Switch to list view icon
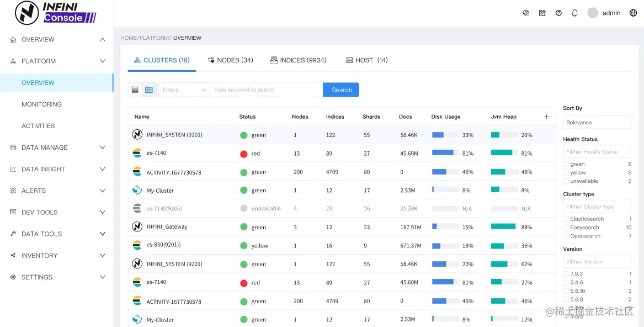 point(135,89)
